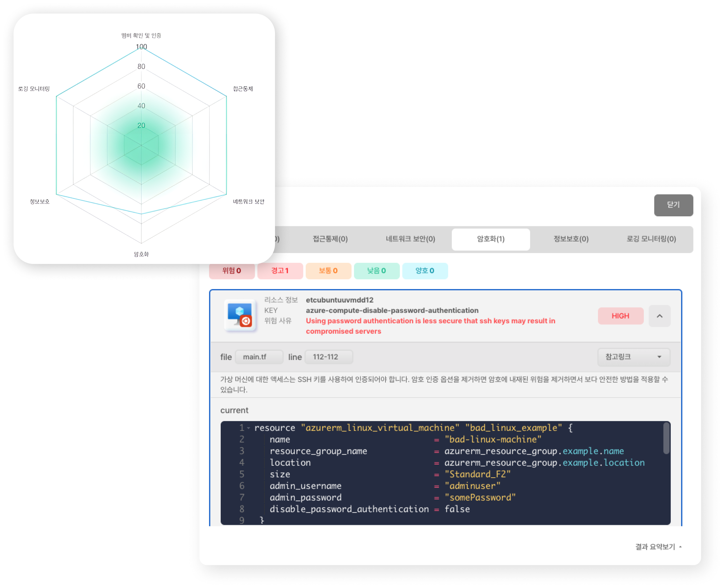The image size is (723, 588).
Task: Toggle the 경고 1 severity filter
Action: tap(280, 271)
